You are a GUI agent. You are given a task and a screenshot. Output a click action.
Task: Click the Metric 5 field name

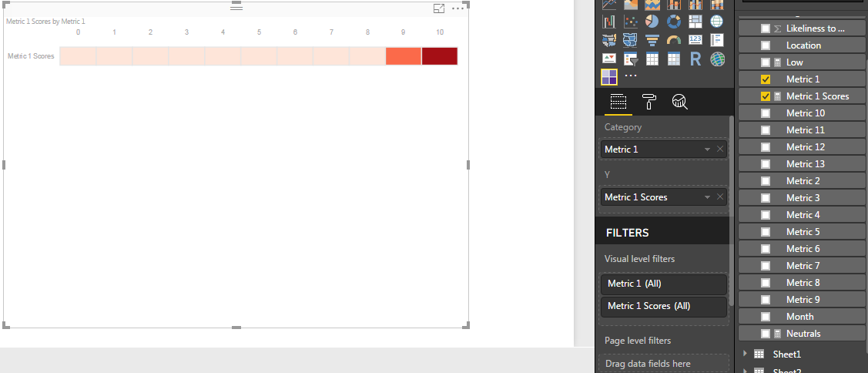[x=803, y=232]
